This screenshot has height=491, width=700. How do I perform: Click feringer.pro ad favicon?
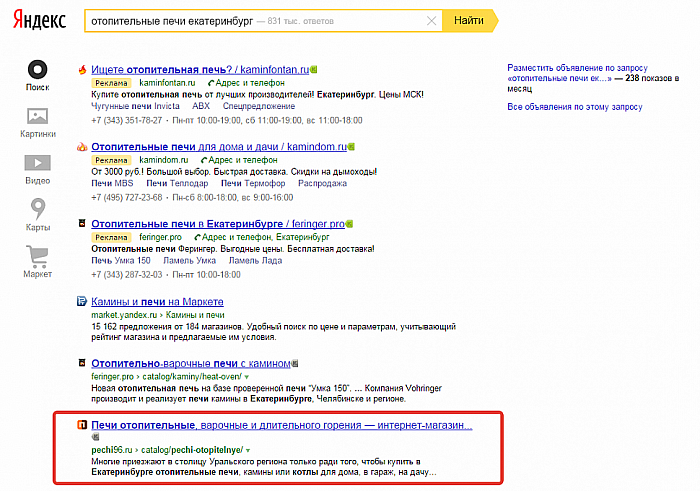82,223
